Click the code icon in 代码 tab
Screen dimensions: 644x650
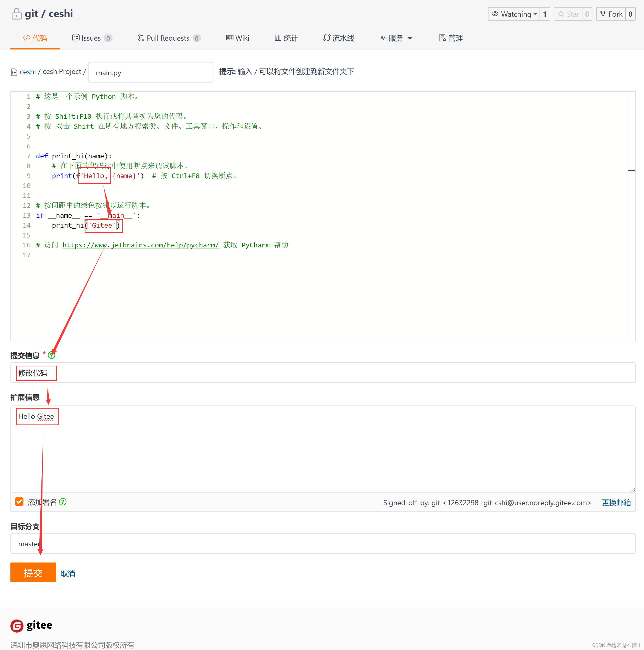[x=27, y=38]
